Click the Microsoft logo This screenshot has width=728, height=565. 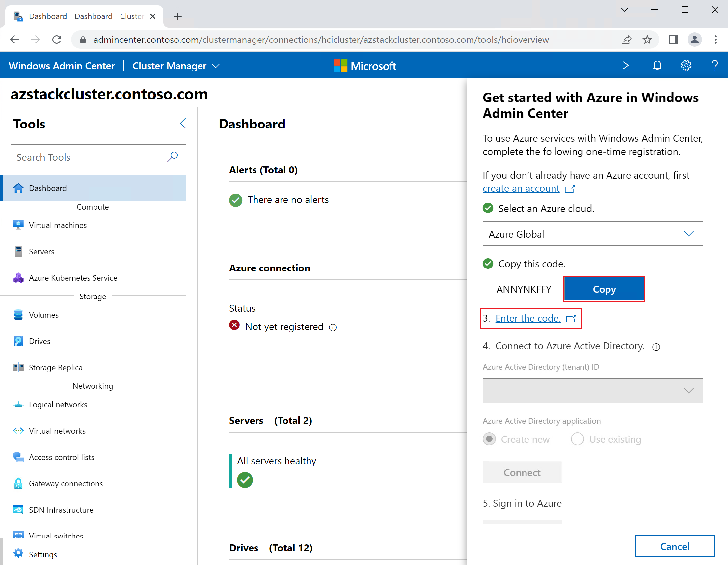[365, 66]
